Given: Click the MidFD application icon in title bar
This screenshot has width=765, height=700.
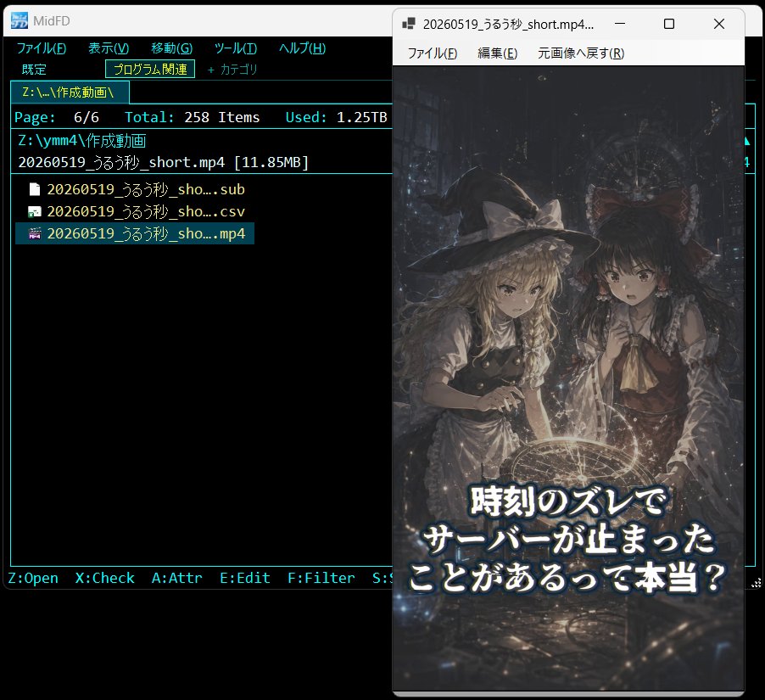Looking at the screenshot, I should pyautogui.click(x=19, y=21).
